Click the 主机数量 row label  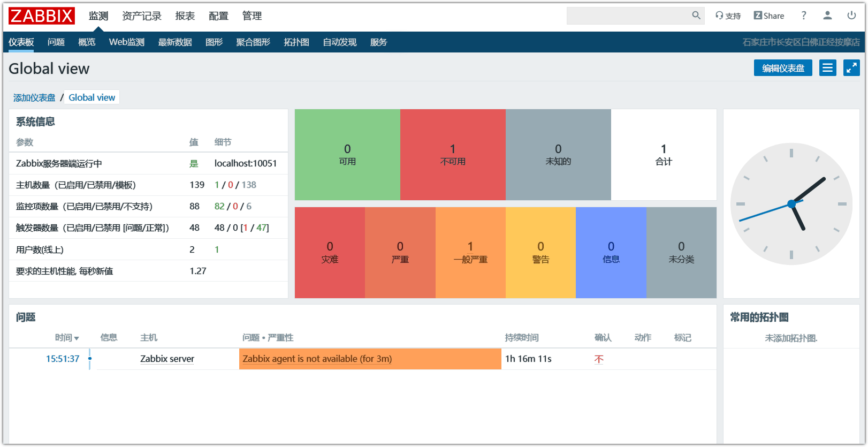(76, 185)
